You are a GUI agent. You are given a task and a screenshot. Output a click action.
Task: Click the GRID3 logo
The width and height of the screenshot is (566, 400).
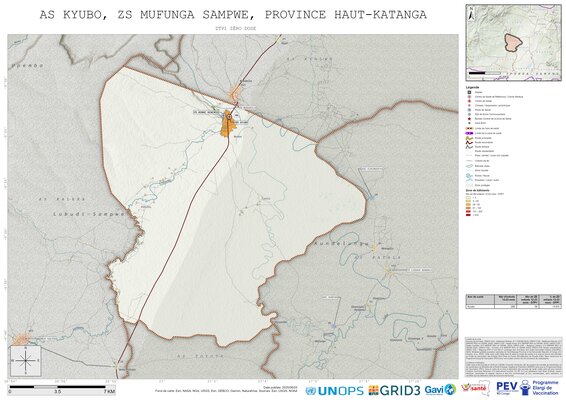point(394,391)
